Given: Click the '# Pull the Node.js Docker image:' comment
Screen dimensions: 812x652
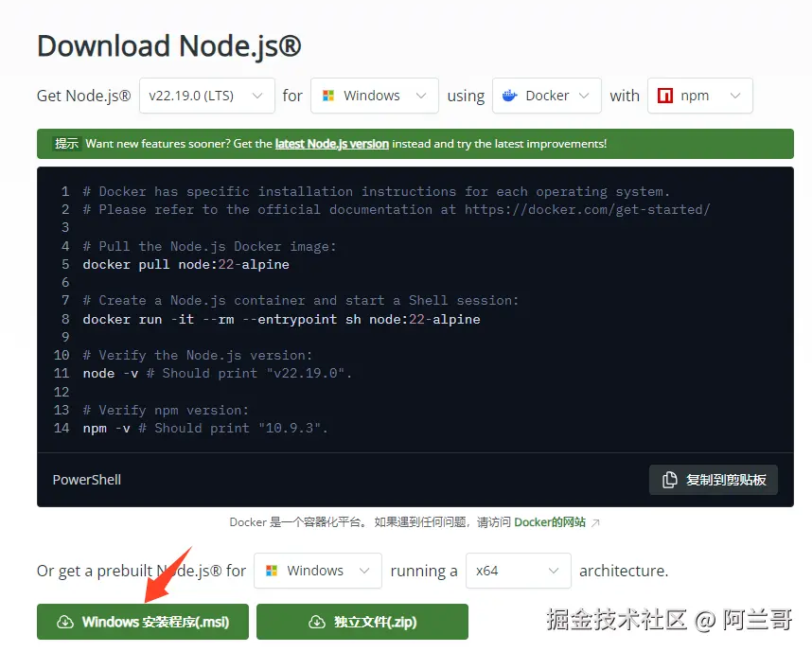Looking at the screenshot, I should [x=209, y=246].
